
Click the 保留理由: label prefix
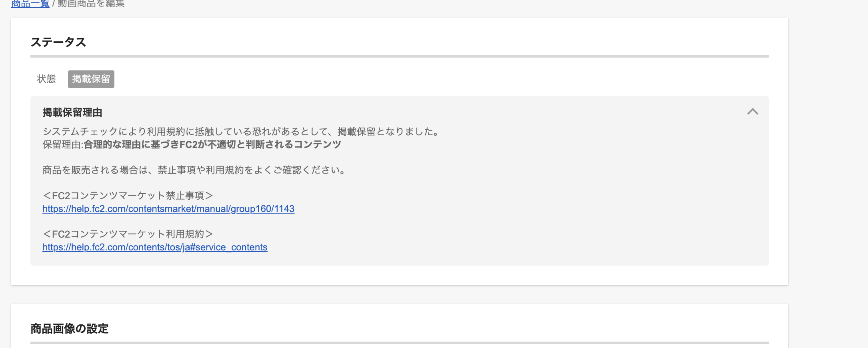[x=62, y=144]
